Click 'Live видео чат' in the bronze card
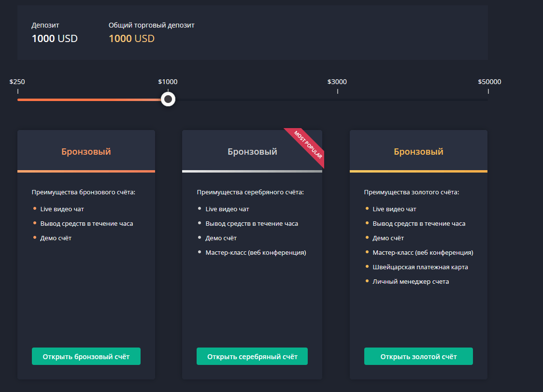Image resolution: width=543 pixels, height=392 pixels. pyautogui.click(x=61, y=209)
